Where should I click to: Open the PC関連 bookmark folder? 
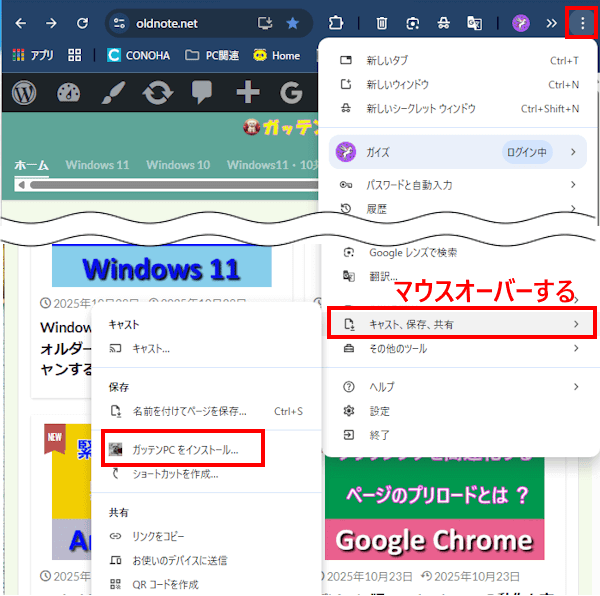pyautogui.click(x=212, y=55)
